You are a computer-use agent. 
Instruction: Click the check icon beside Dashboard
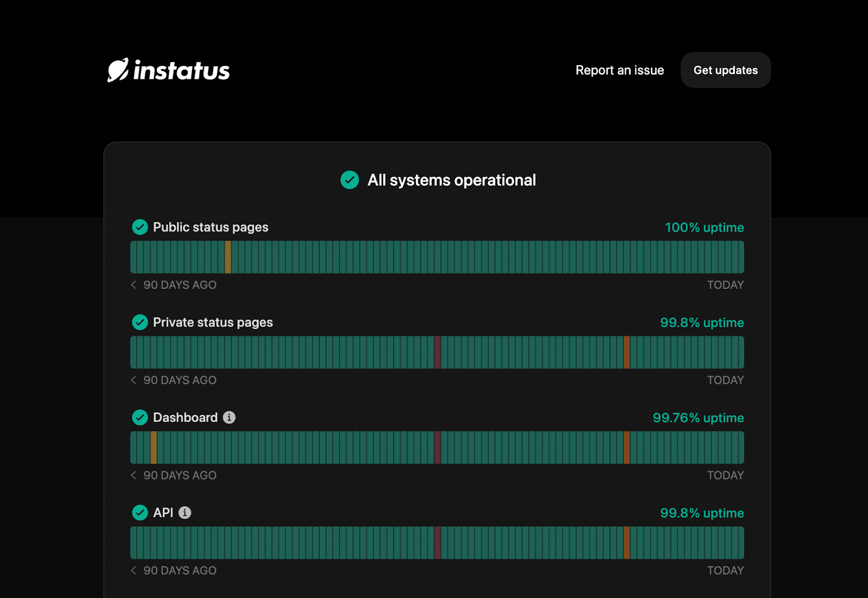pyautogui.click(x=140, y=417)
